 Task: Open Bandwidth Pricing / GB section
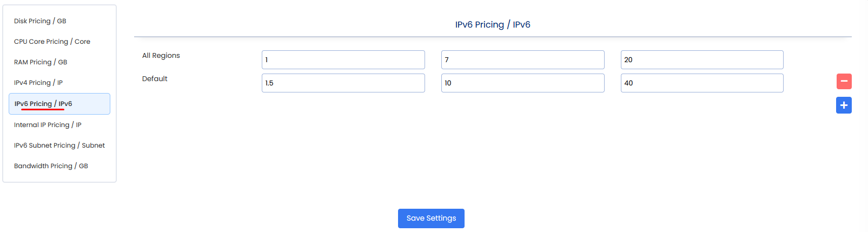click(x=51, y=166)
